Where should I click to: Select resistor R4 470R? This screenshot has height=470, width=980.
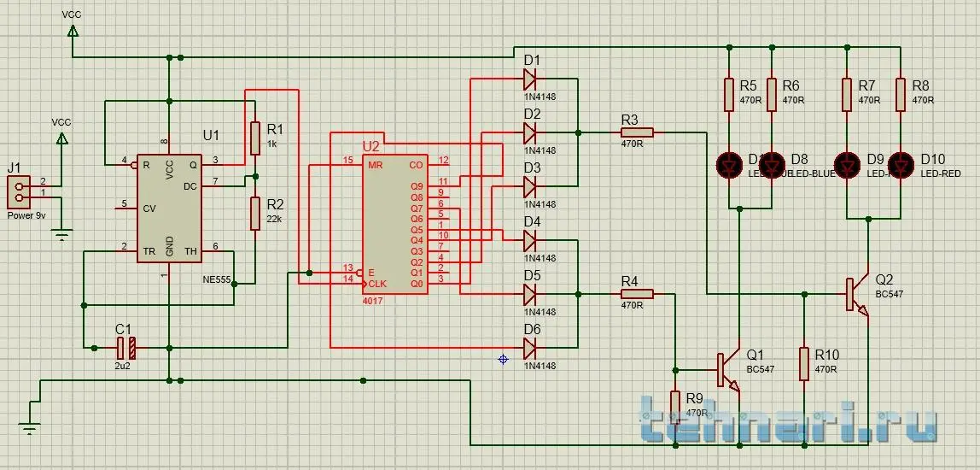pos(637,293)
